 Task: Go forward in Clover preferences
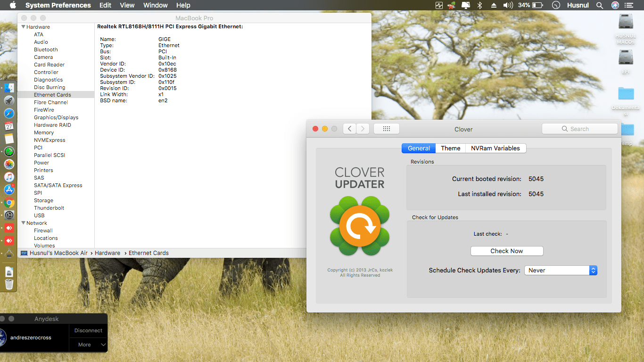363,129
